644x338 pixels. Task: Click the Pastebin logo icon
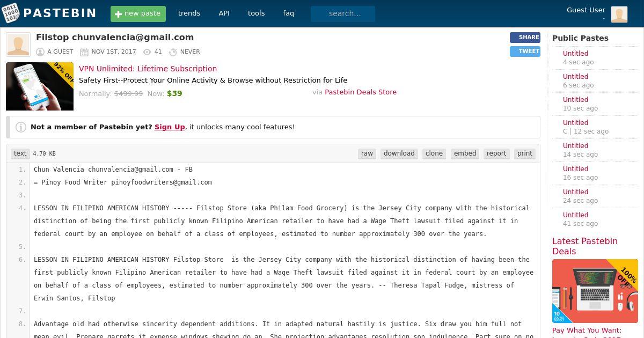(11, 13)
